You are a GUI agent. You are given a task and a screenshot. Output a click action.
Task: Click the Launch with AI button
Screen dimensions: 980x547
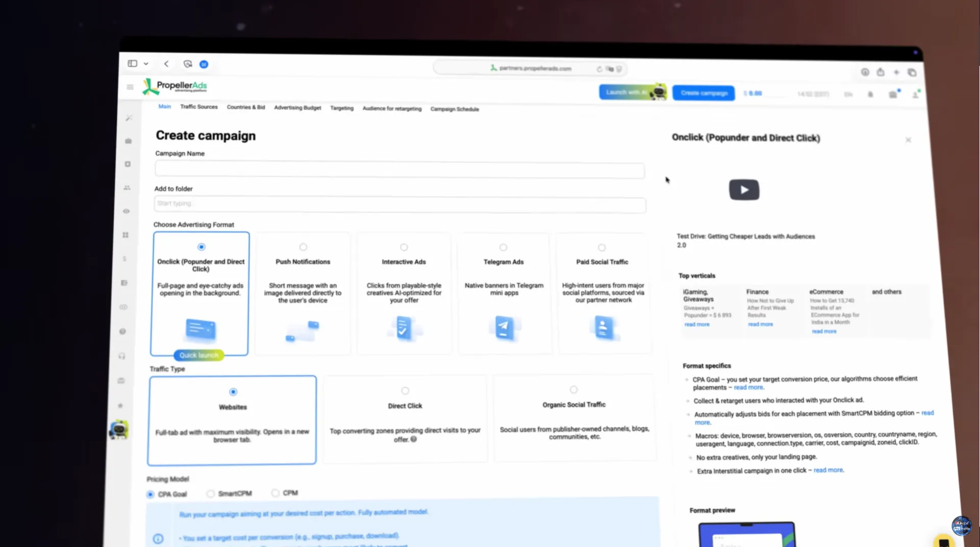pyautogui.click(x=633, y=92)
